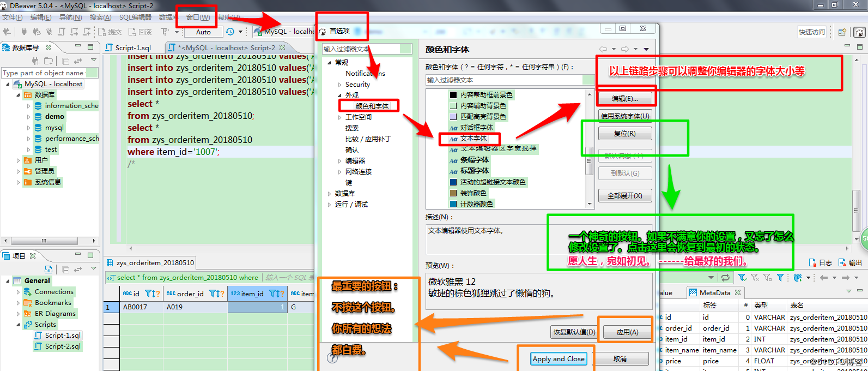Image resolution: width=868 pixels, height=371 pixels.
Task: Open the 窗口(W) menu
Action: point(198,17)
